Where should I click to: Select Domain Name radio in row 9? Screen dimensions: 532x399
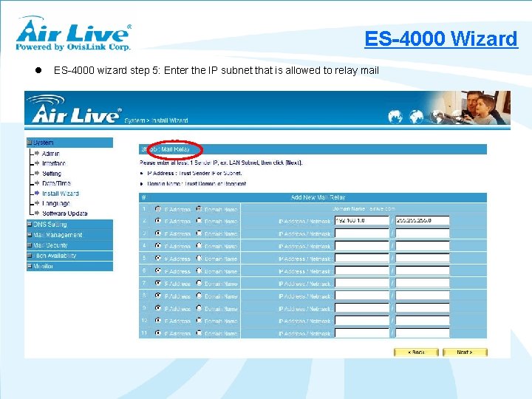tap(199, 308)
